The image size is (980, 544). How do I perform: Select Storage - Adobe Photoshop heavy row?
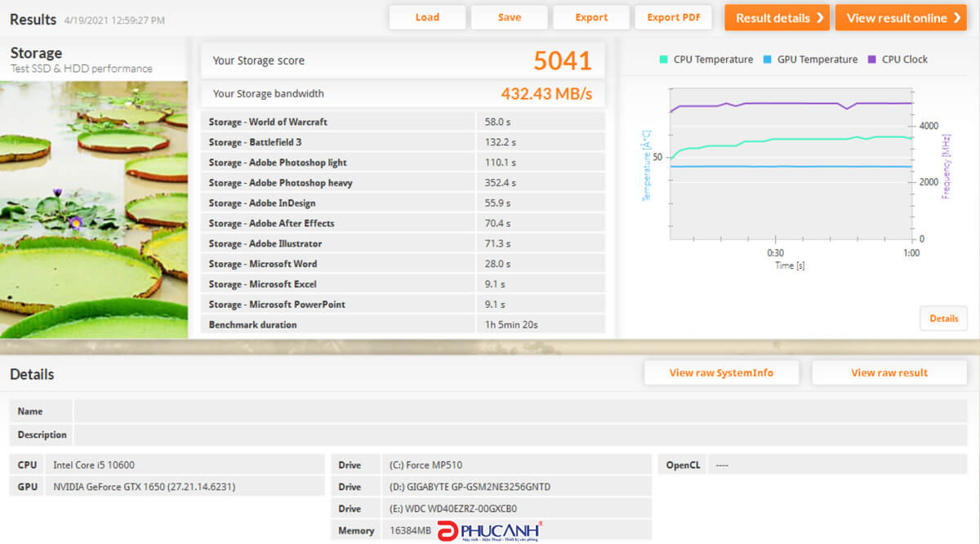tap(403, 183)
